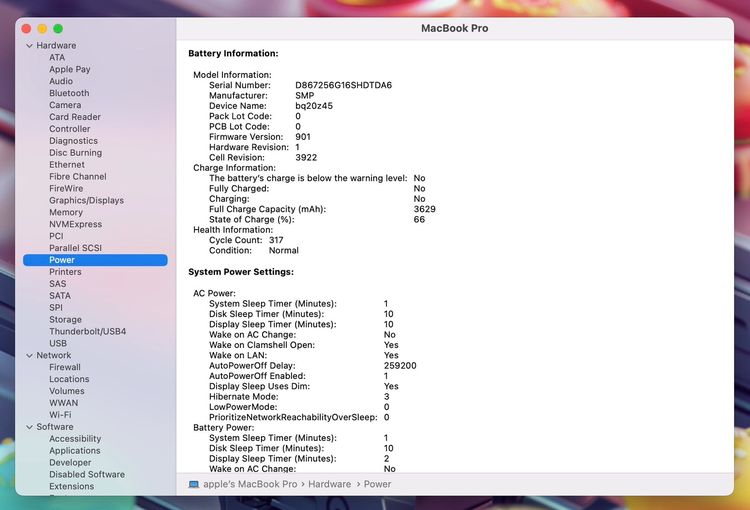Open Accessibility under Software
This screenshot has width=750, height=510.
pyautogui.click(x=75, y=439)
